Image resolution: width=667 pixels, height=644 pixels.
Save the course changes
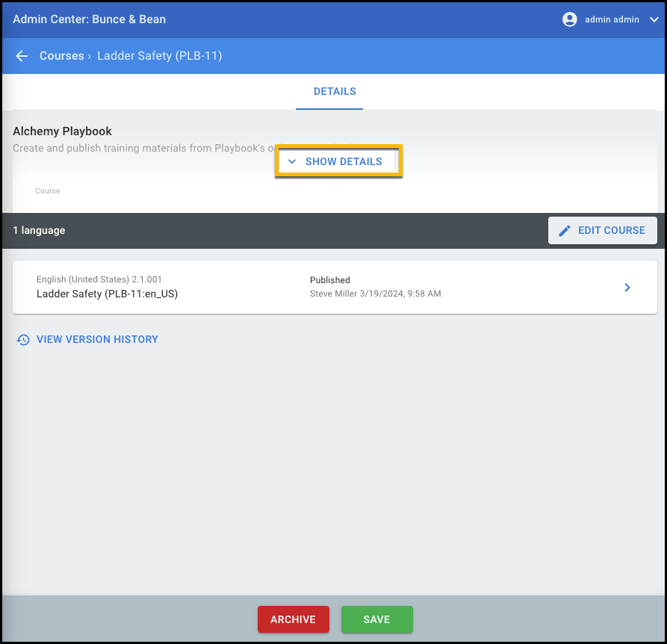376,619
